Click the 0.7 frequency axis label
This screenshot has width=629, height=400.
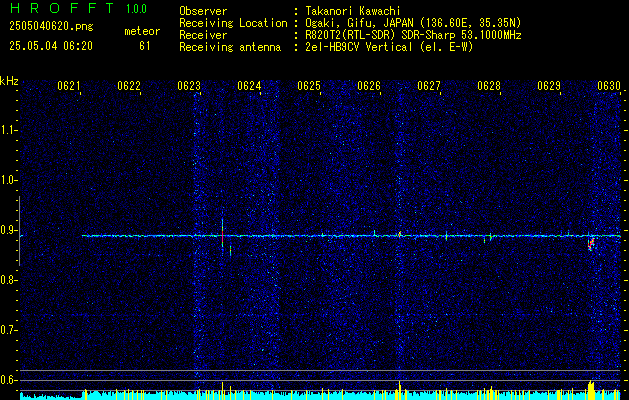[8, 330]
